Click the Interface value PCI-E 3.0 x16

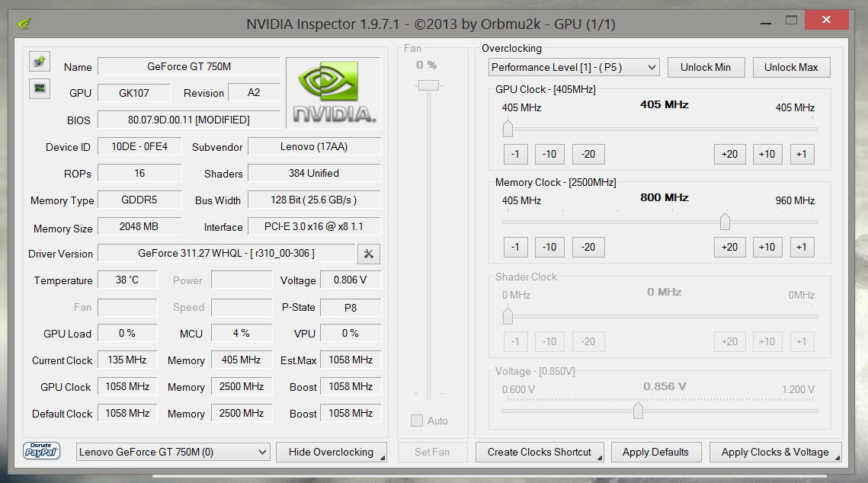click(314, 226)
